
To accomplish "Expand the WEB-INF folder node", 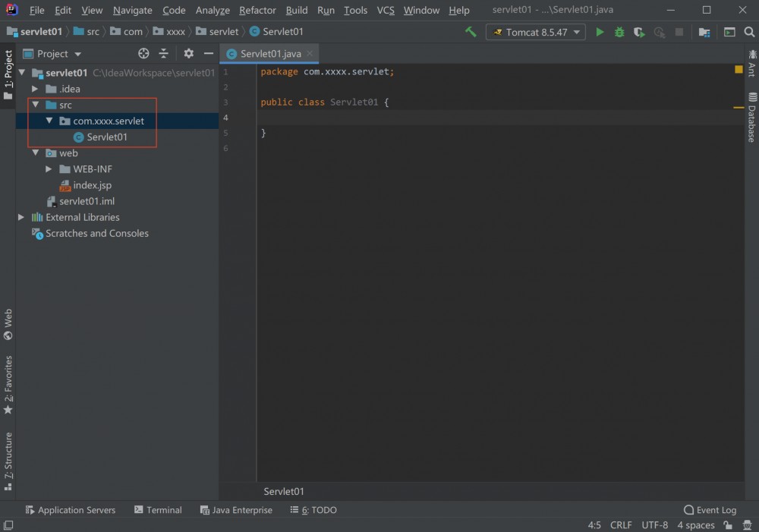I will click(x=49, y=169).
